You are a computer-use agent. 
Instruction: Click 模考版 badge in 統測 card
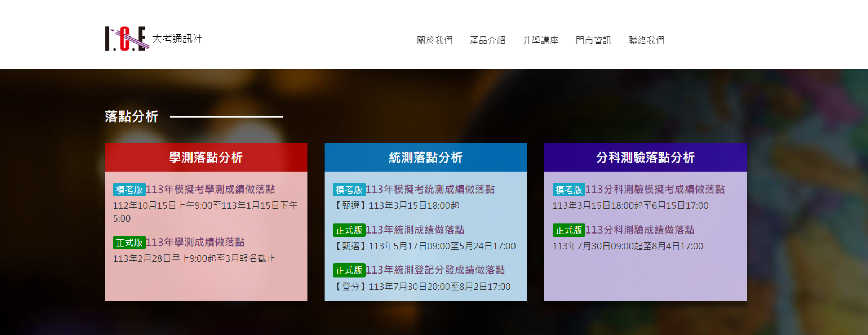click(349, 190)
